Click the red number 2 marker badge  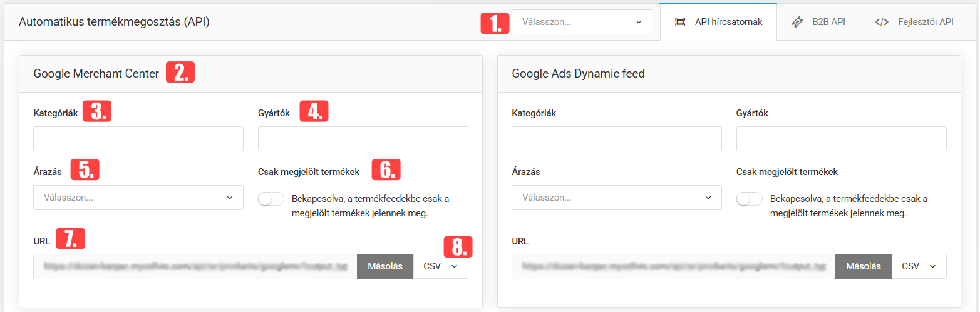click(180, 73)
